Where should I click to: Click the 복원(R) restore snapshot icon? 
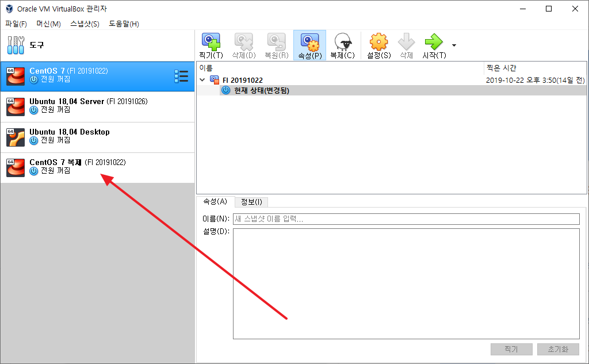click(277, 42)
